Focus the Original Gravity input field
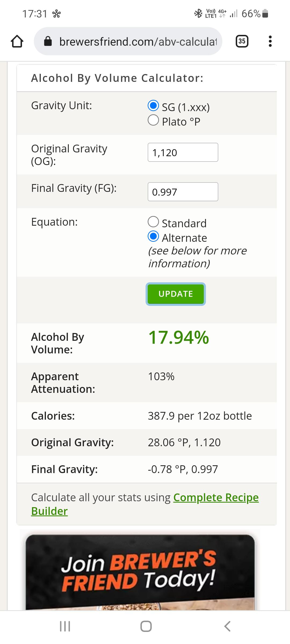The image size is (290, 644). pyautogui.click(x=183, y=152)
